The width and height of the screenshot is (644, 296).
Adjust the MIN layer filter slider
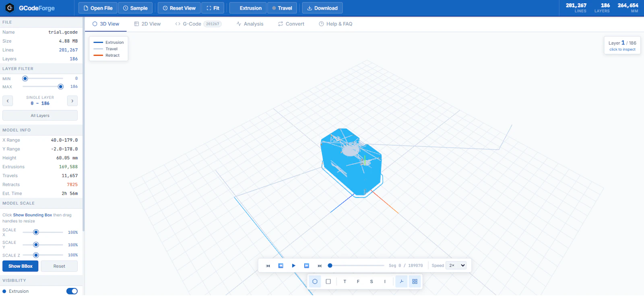pos(43,78)
